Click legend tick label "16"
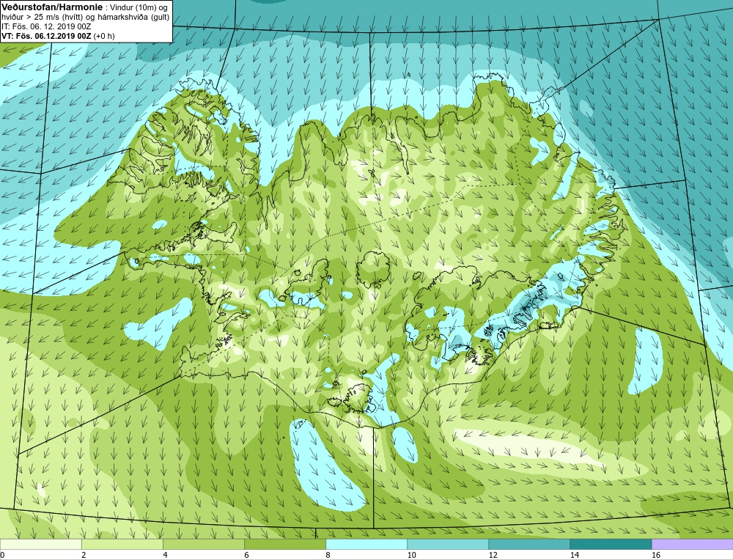 pyautogui.click(x=656, y=555)
